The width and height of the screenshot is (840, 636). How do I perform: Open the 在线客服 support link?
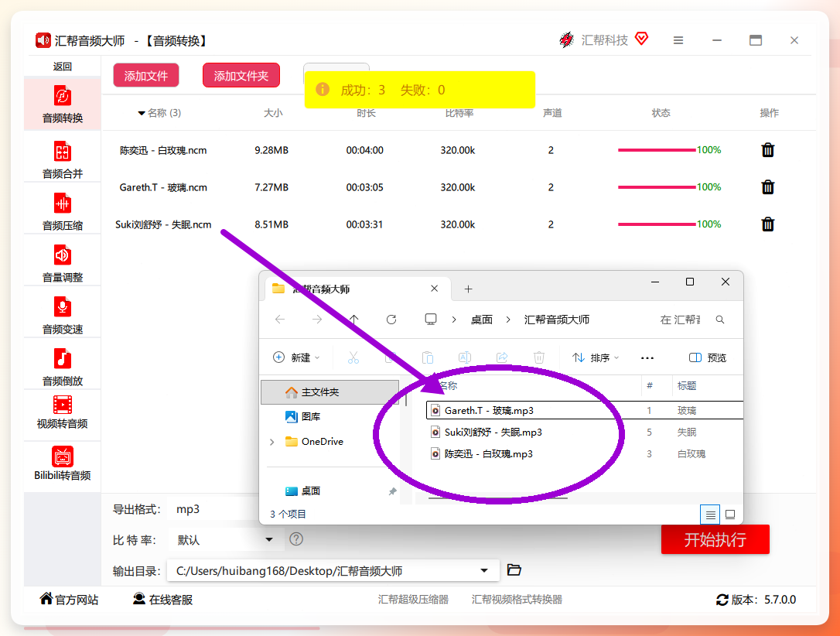pyautogui.click(x=163, y=600)
